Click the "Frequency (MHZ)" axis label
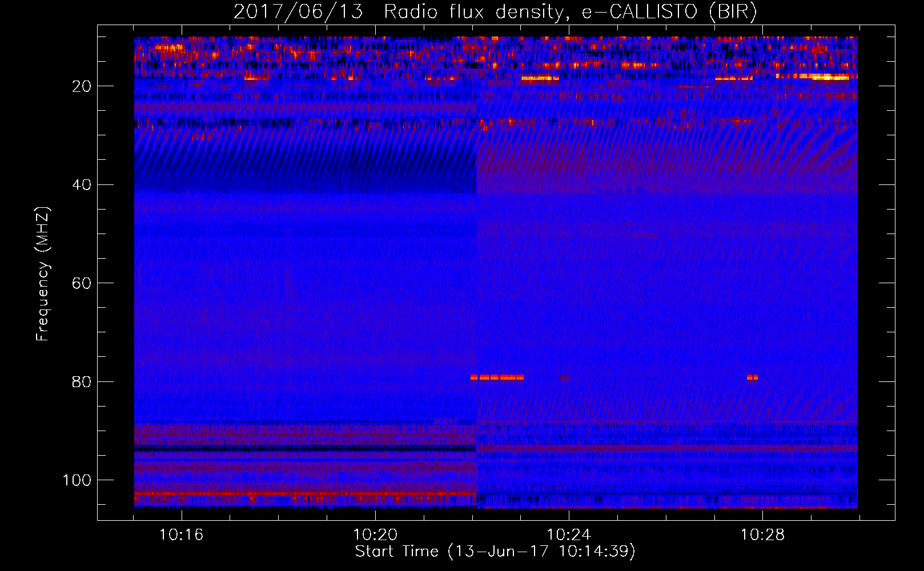Viewport: 924px width, 571px height. (x=43, y=274)
